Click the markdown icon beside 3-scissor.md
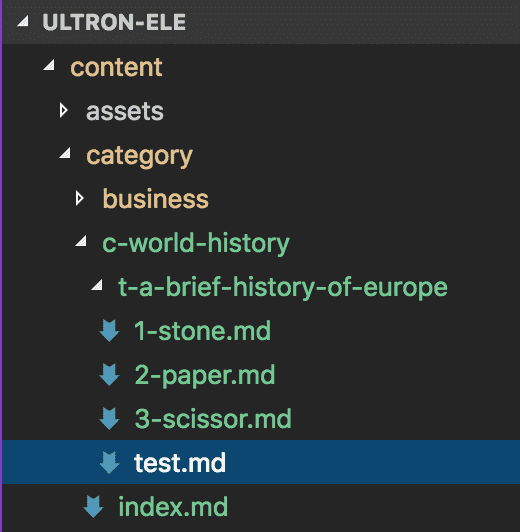This screenshot has height=532, width=520. tap(109, 419)
